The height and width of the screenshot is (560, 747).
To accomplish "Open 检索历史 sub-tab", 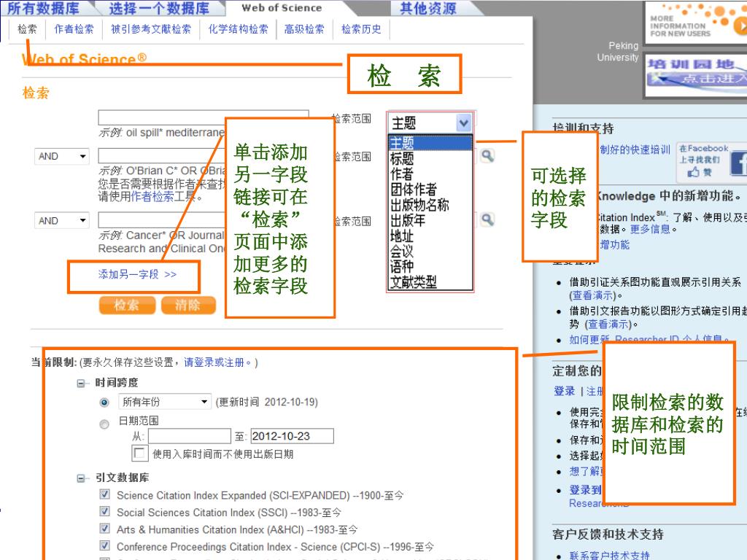I will [361, 29].
